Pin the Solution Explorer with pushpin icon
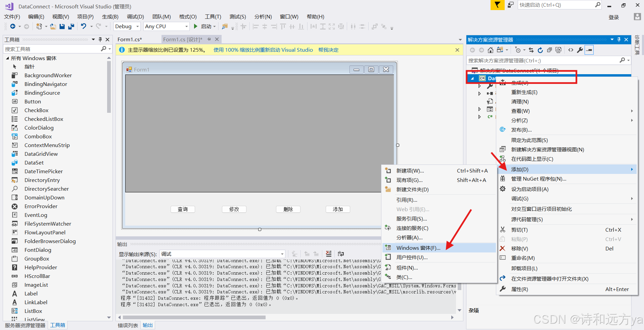The image size is (644, 330). 619,40
